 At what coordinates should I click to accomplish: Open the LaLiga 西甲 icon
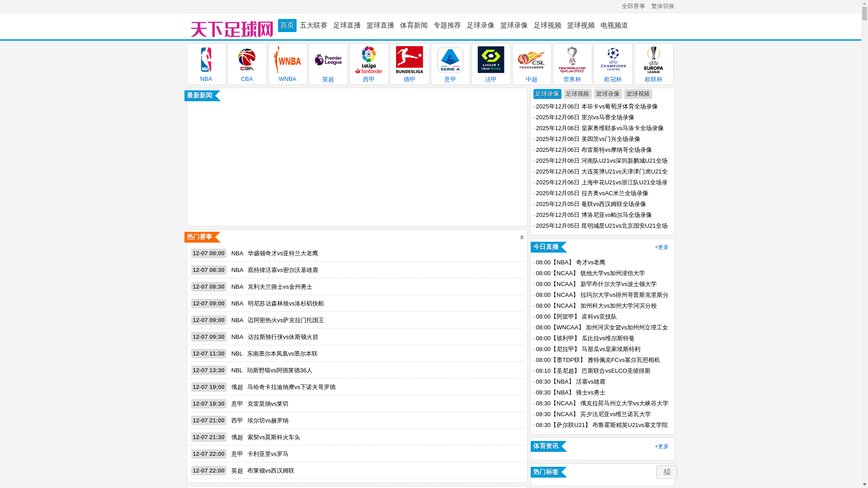pos(369,64)
